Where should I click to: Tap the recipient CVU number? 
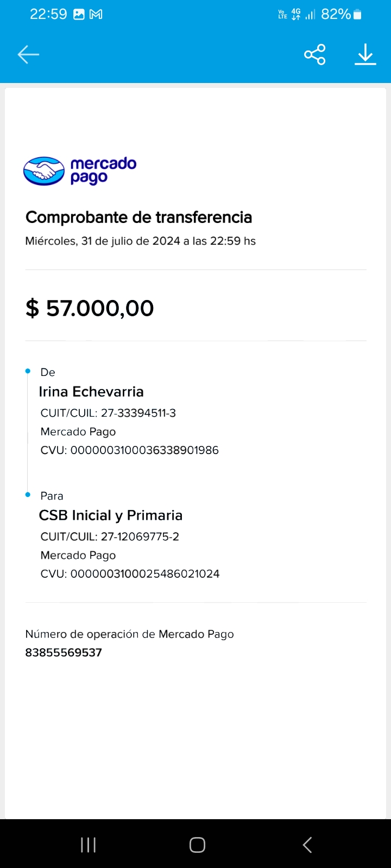[145, 574]
